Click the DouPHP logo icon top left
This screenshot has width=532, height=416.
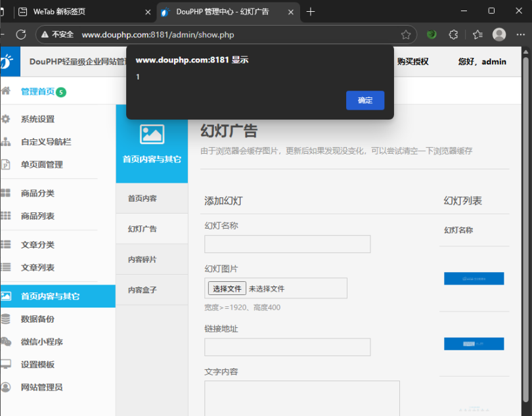click(9, 61)
